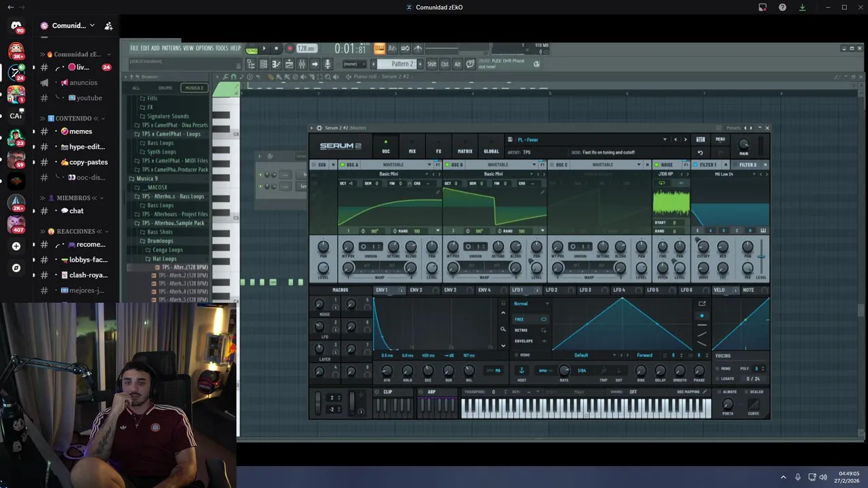Viewport: 868px width, 488px height.
Task: Toggle the NOISE oscillator enable switch
Action: point(656,165)
